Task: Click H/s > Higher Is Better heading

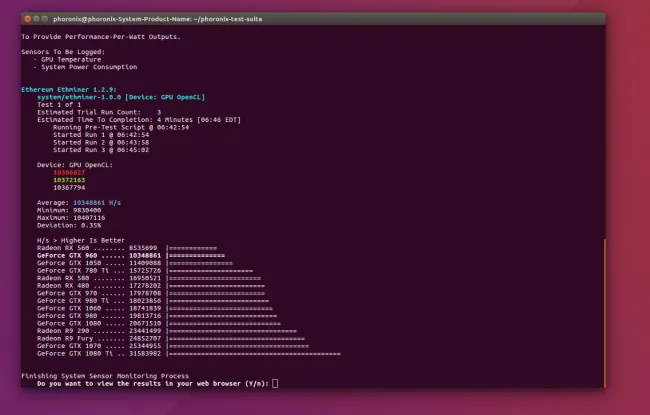Action: click(81, 240)
